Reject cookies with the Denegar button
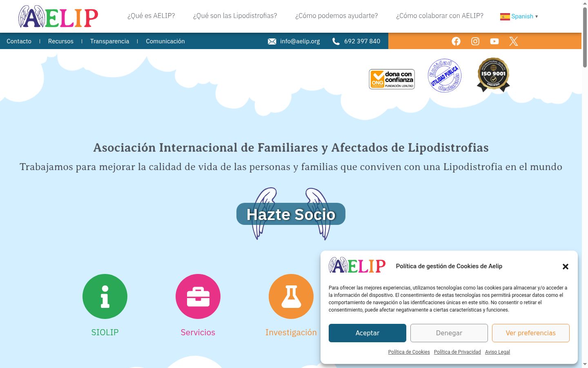Image resolution: width=588 pixels, height=368 pixels. click(449, 333)
